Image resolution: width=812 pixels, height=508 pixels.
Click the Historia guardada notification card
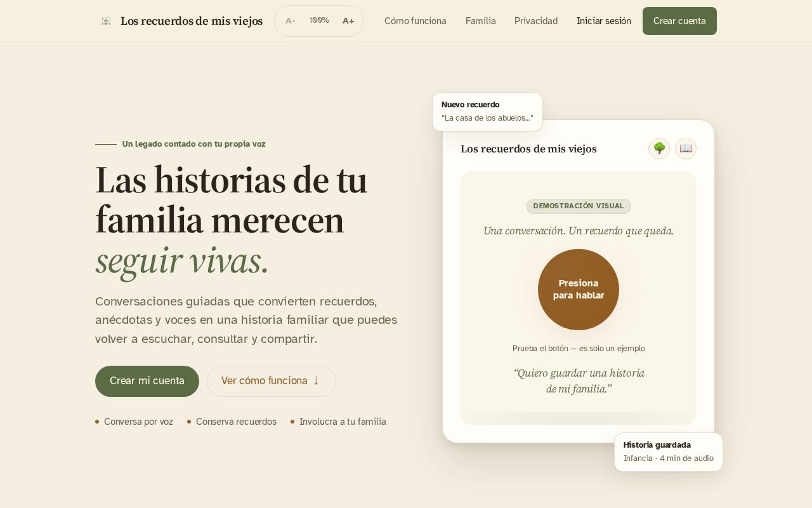[x=669, y=452]
